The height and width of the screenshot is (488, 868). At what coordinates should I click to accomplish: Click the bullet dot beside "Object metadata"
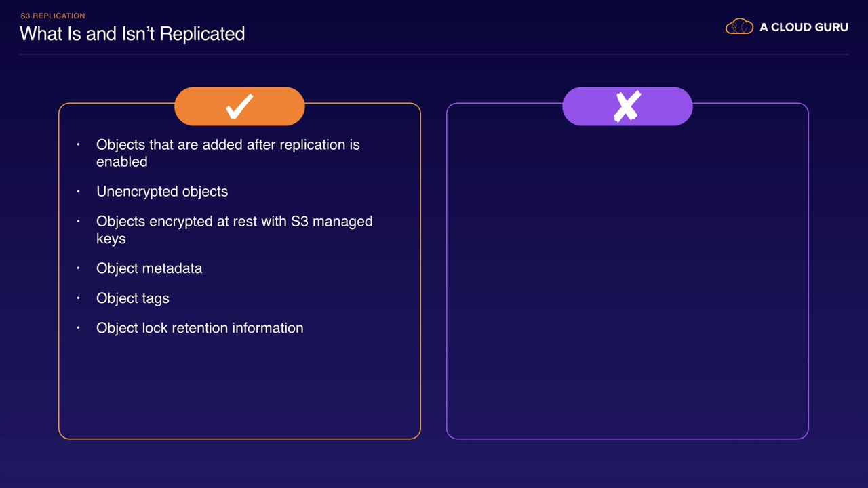click(x=79, y=268)
